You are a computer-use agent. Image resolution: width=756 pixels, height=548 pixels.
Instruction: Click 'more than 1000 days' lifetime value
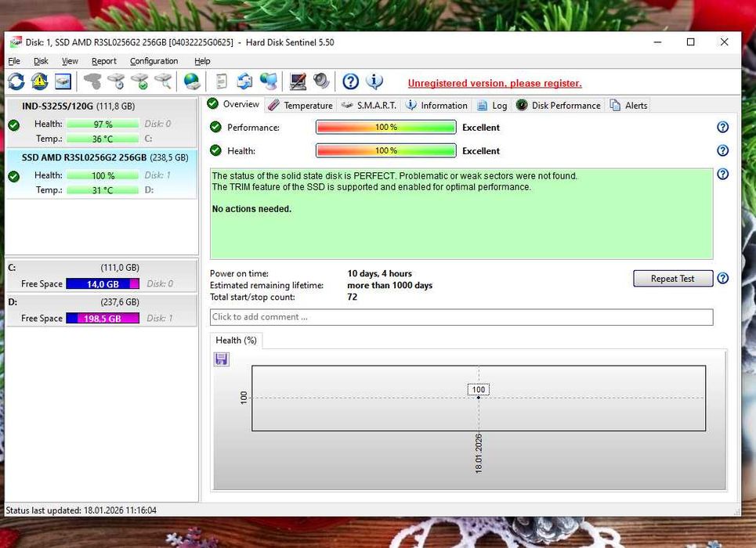pos(389,285)
